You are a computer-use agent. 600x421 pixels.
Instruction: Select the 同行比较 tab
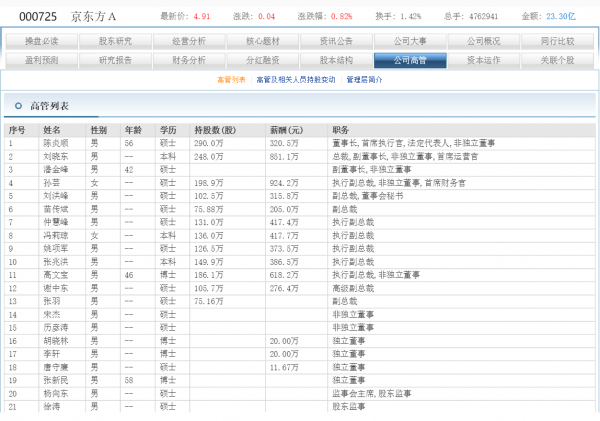[x=558, y=41]
